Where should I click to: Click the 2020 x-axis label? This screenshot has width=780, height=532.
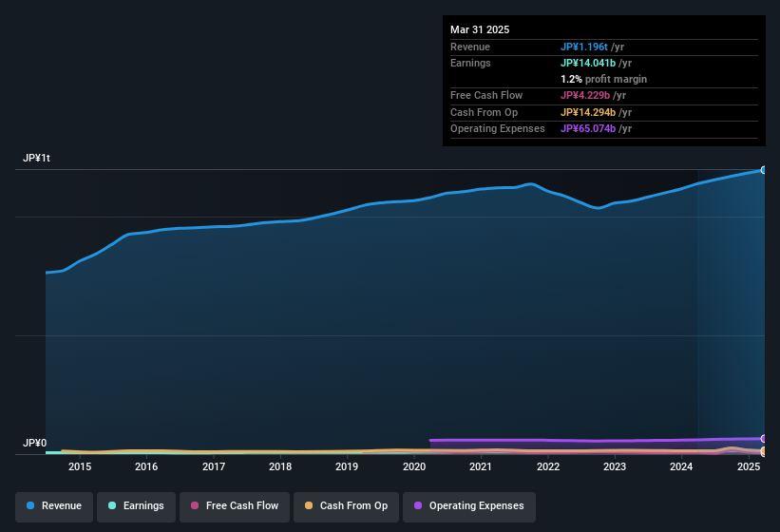coord(414,466)
